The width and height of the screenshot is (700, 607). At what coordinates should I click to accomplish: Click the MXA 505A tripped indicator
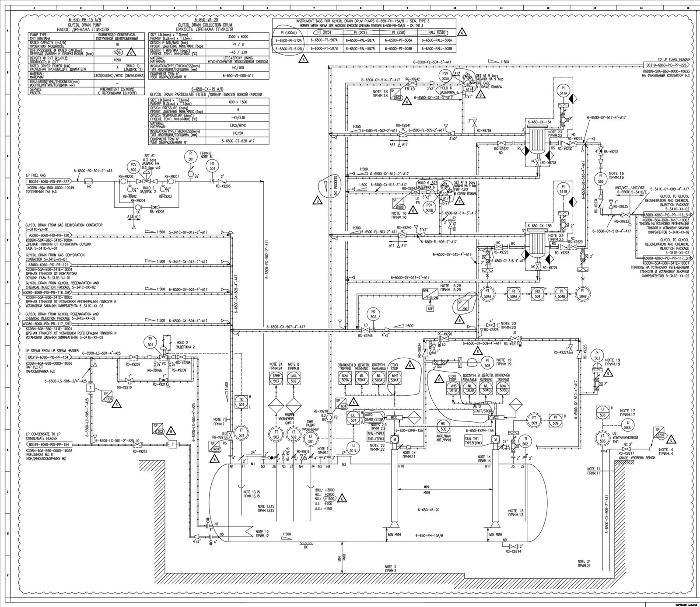pyautogui.click(x=345, y=378)
